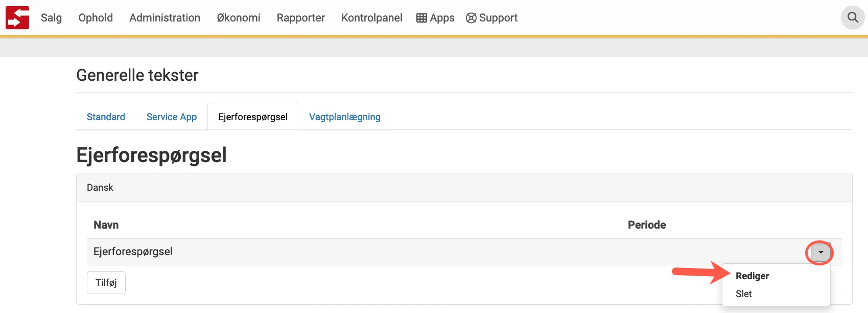Open the Rapporter menu

[300, 18]
